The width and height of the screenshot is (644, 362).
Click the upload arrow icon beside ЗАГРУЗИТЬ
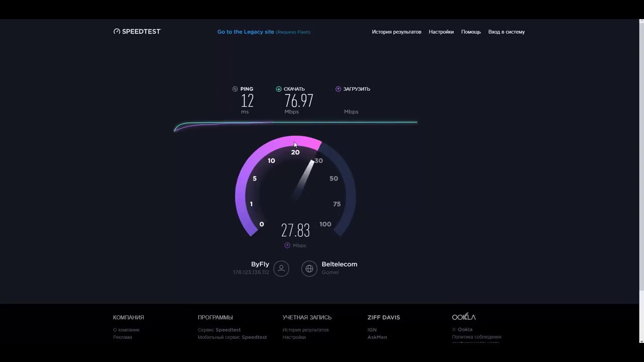338,89
